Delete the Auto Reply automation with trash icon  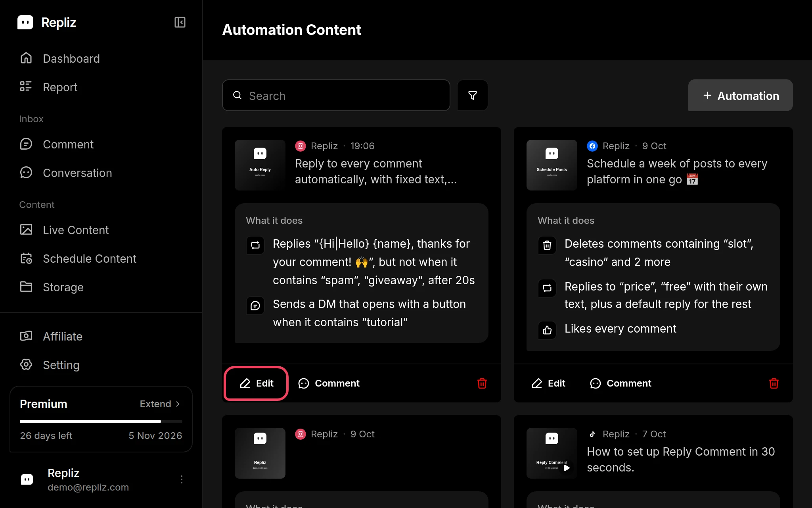(x=482, y=383)
